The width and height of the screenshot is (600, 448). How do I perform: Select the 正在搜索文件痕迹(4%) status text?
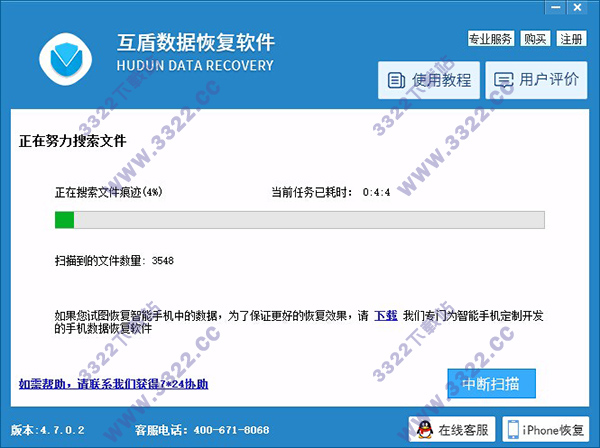109,192
